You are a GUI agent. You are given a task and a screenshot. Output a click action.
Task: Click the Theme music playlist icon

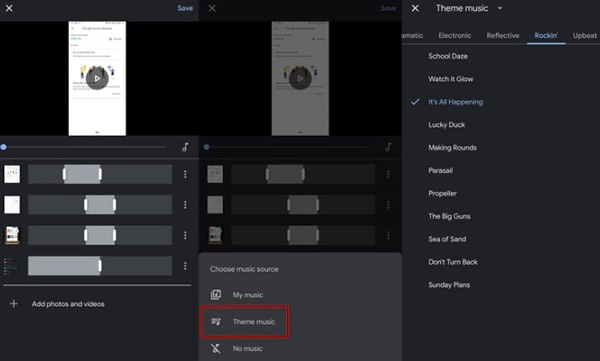216,322
